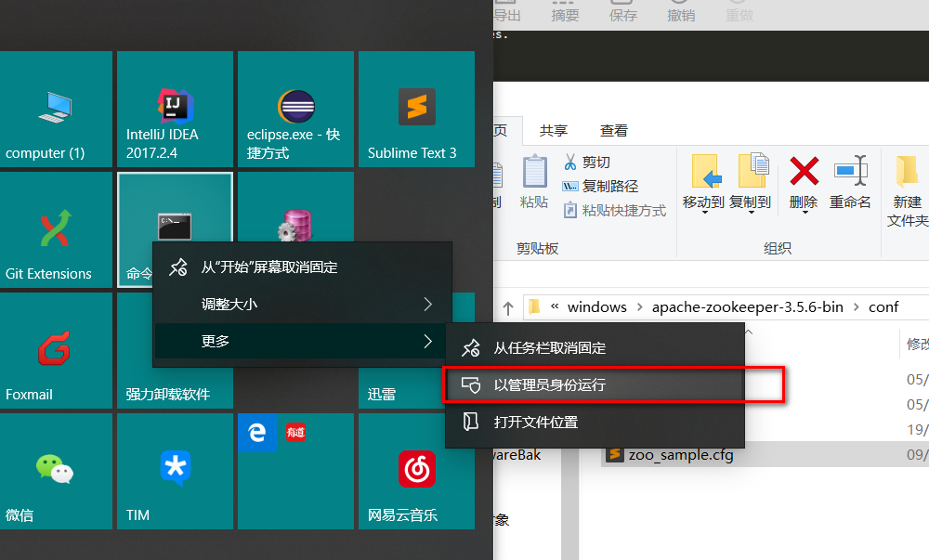This screenshot has width=929, height=560.
Task: Open the 网易云音乐 tile
Action: click(416, 471)
